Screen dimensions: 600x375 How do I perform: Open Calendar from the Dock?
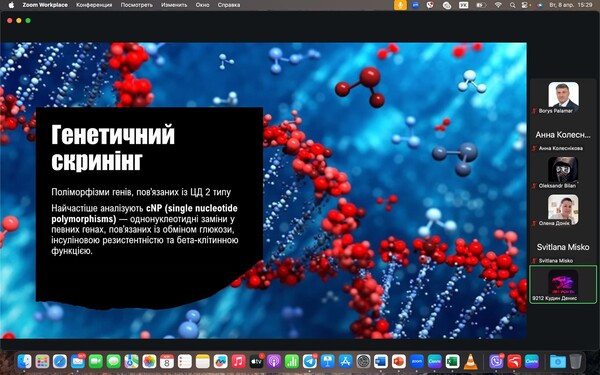pos(167,361)
